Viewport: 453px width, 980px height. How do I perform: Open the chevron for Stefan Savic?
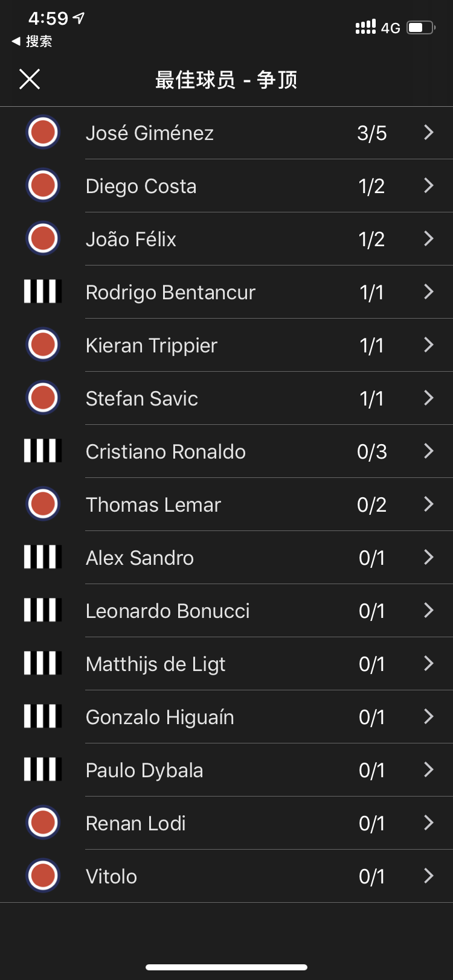pos(429,398)
